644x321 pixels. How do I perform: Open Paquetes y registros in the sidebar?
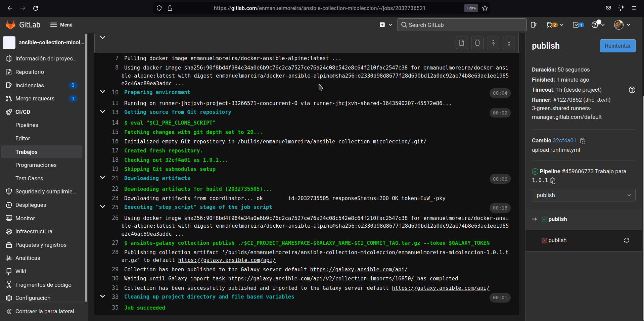pos(42,245)
